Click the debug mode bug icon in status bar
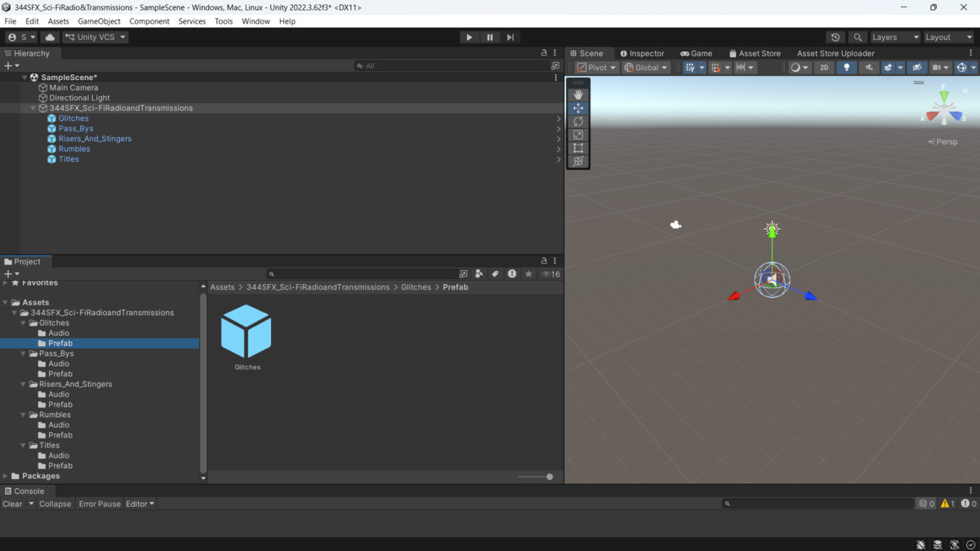Viewport: 980px width, 551px height. 921,544
